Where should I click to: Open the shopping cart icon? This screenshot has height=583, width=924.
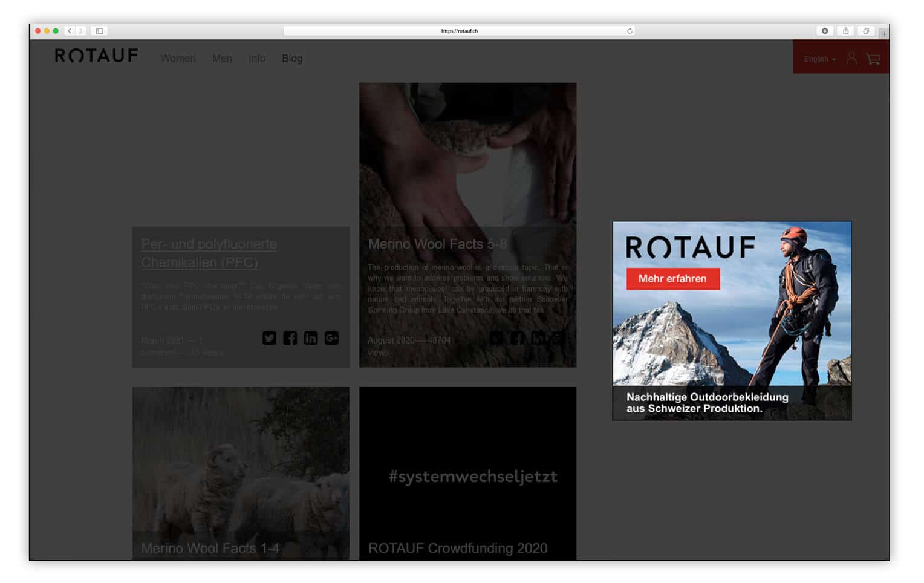(x=873, y=59)
